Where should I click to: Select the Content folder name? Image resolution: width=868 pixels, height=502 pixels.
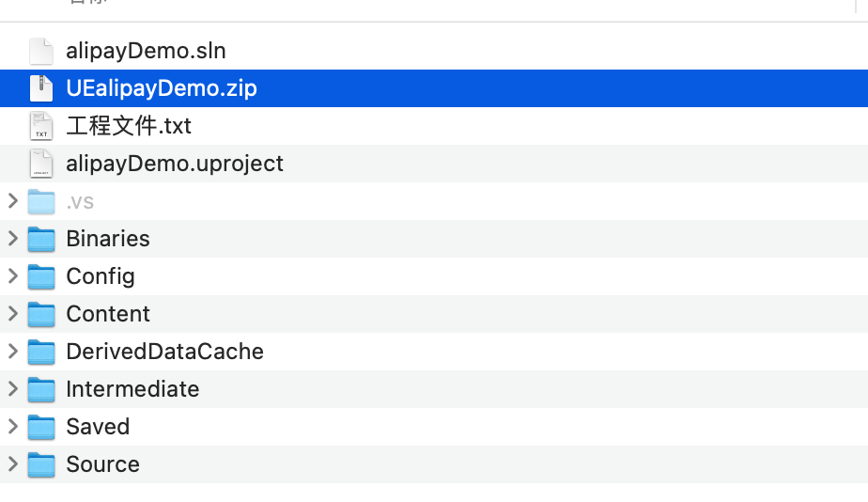point(108,314)
